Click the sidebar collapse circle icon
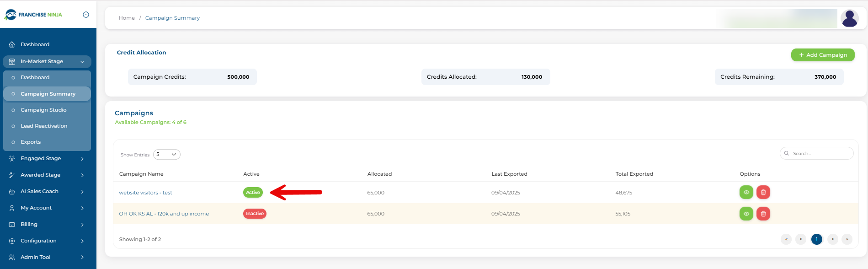 pyautogui.click(x=86, y=15)
